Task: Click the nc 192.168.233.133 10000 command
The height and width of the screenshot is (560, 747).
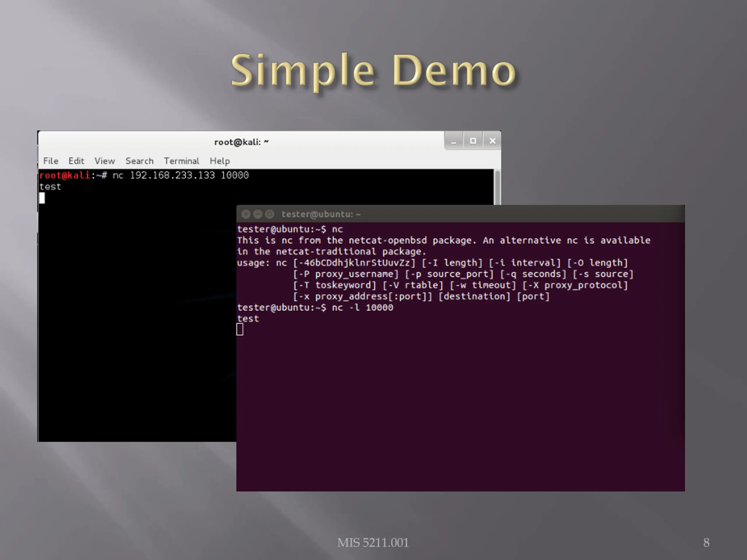Action: pyautogui.click(x=181, y=175)
